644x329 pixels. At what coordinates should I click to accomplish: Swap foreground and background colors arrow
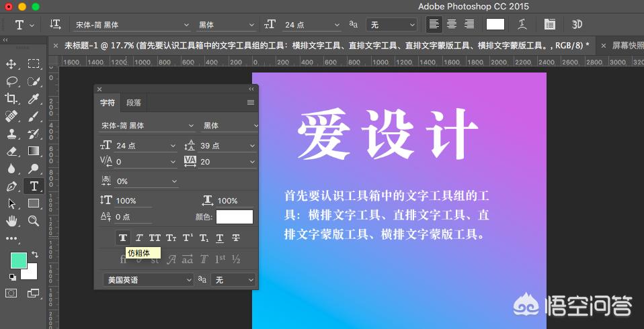35,254
